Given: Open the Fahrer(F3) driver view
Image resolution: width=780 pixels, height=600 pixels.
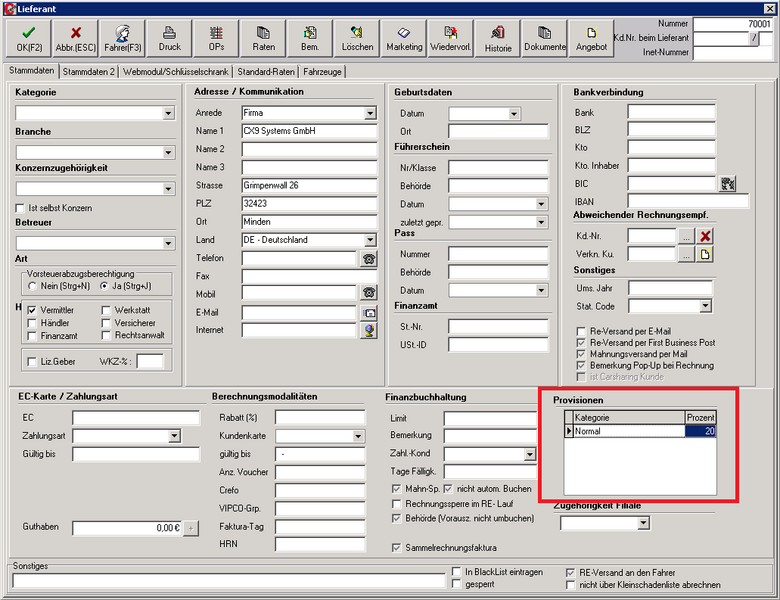Looking at the screenshot, I should (x=123, y=38).
